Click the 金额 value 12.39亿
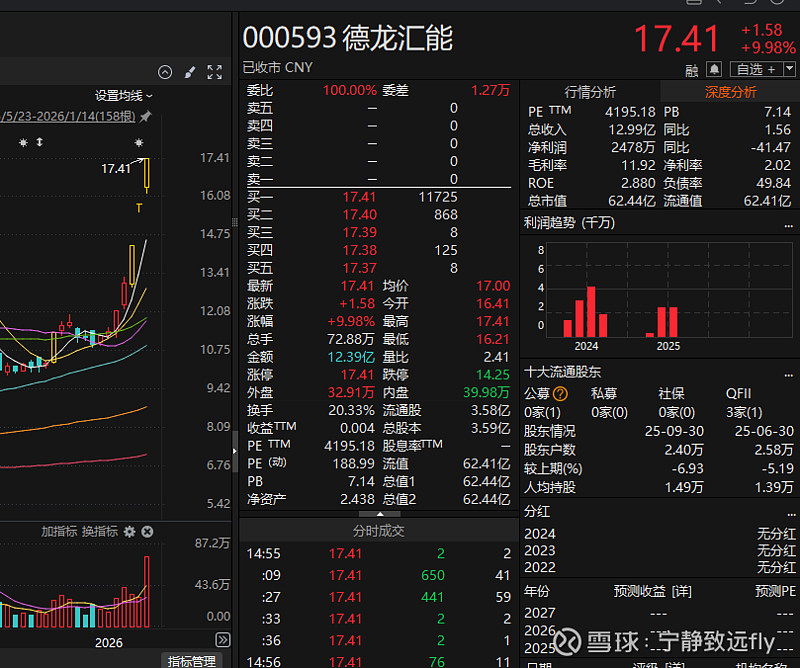Image resolution: width=800 pixels, height=668 pixels. tap(351, 357)
